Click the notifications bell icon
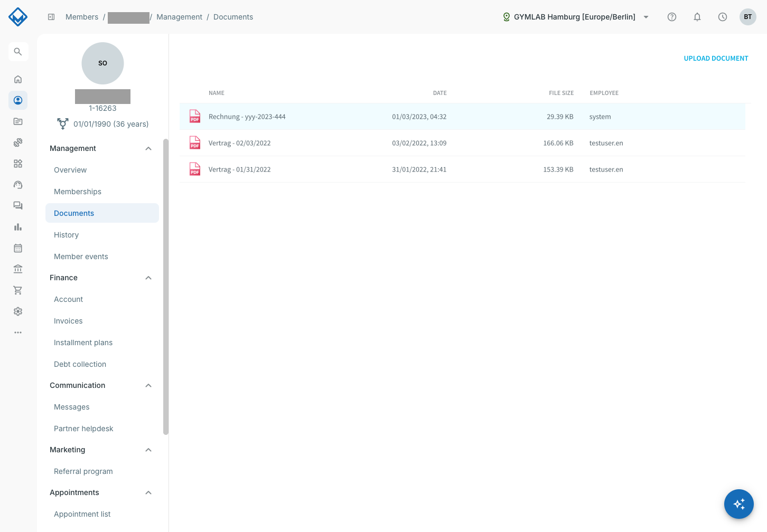Image resolution: width=767 pixels, height=532 pixels. click(697, 17)
